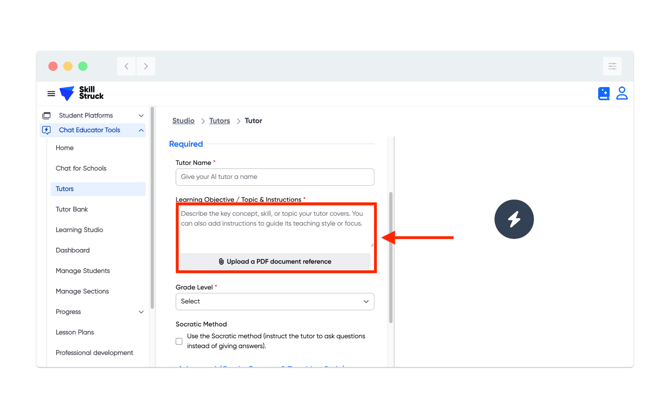
Task: Open Learning Studio from sidebar
Action: pos(79,230)
